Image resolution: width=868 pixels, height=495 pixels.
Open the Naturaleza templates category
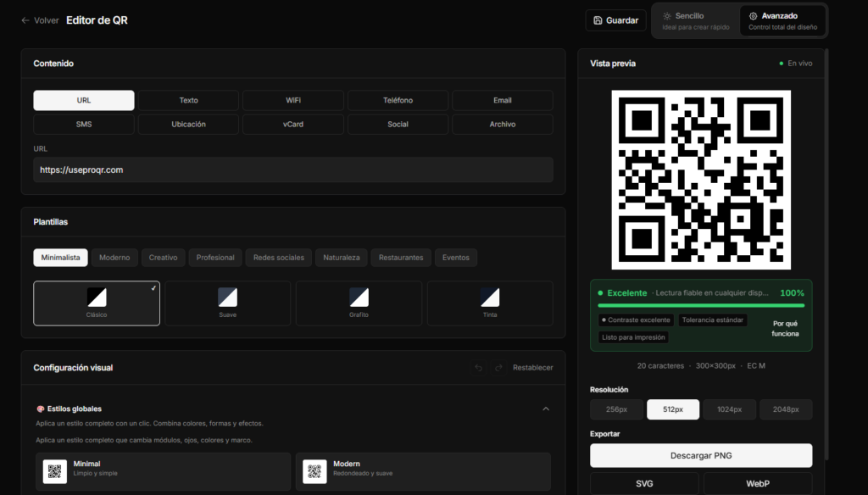[x=342, y=258]
